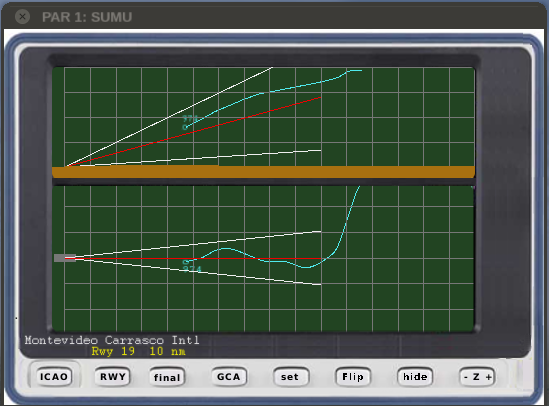Zoom out using the Z minus sign

point(466,377)
